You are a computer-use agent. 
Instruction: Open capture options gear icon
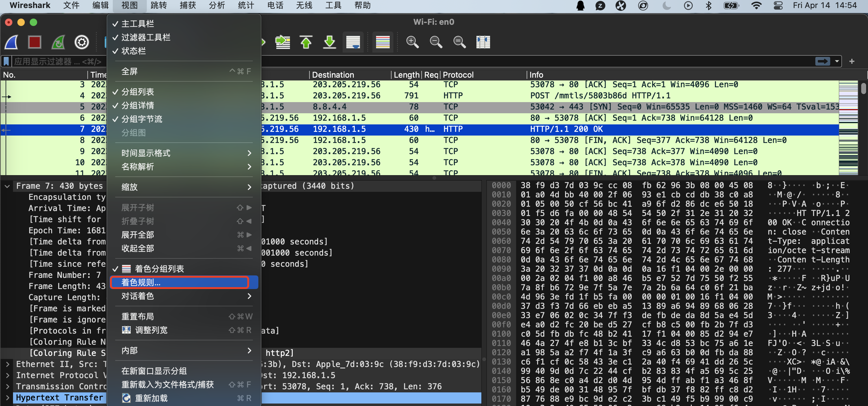pyautogui.click(x=81, y=42)
